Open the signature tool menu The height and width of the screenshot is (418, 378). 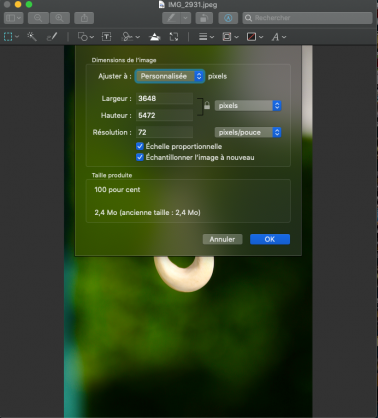[131, 37]
